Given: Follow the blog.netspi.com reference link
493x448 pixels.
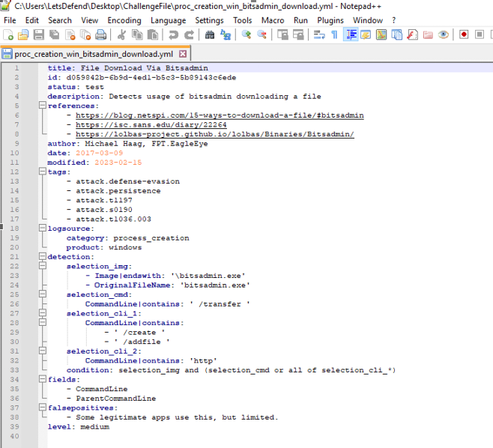Looking at the screenshot, I should [x=220, y=115].
